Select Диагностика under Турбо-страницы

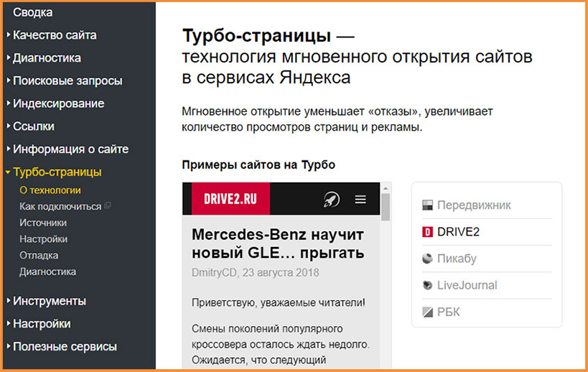click(x=48, y=271)
